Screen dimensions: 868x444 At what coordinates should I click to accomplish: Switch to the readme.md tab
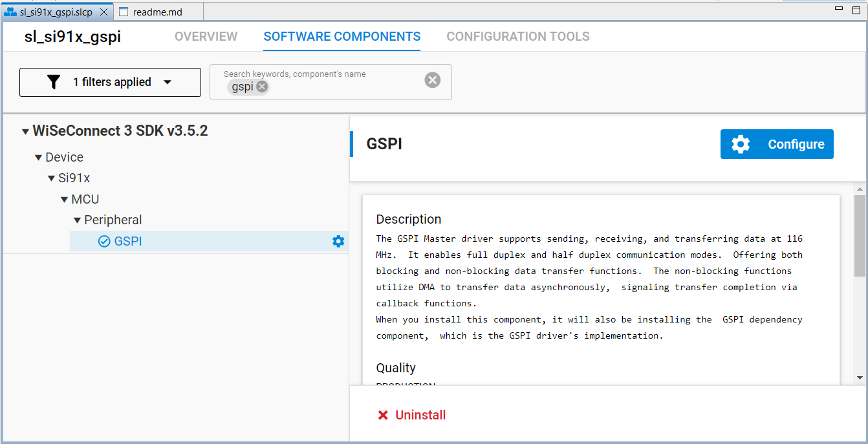pos(157,11)
